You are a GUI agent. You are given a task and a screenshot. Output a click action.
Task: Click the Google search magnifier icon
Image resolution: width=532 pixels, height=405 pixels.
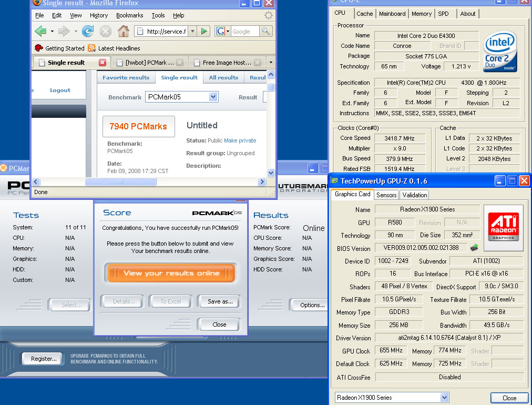point(266,31)
